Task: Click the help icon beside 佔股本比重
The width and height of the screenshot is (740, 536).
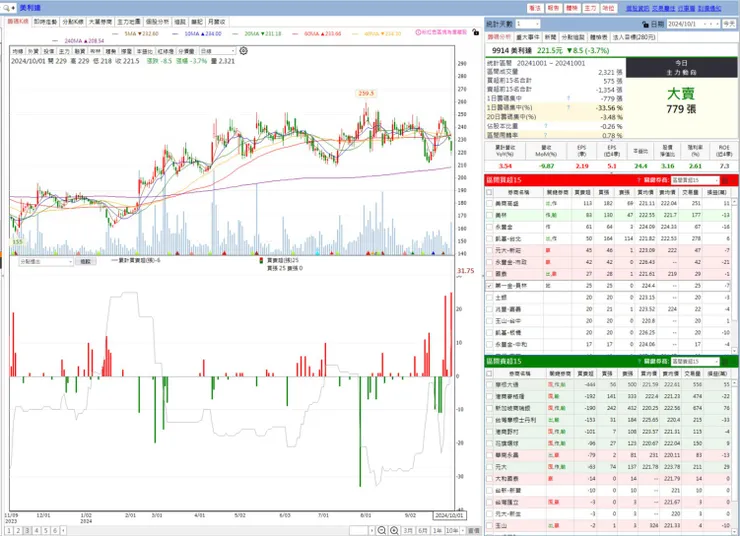Action: point(546,126)
